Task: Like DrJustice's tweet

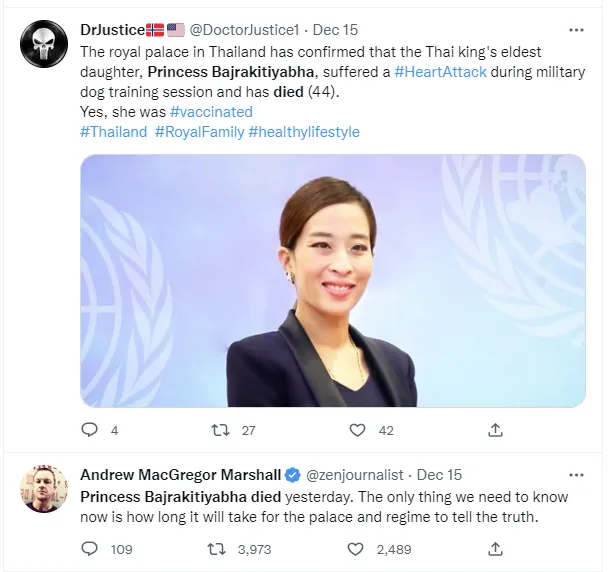Action: [x=357, y=430]
